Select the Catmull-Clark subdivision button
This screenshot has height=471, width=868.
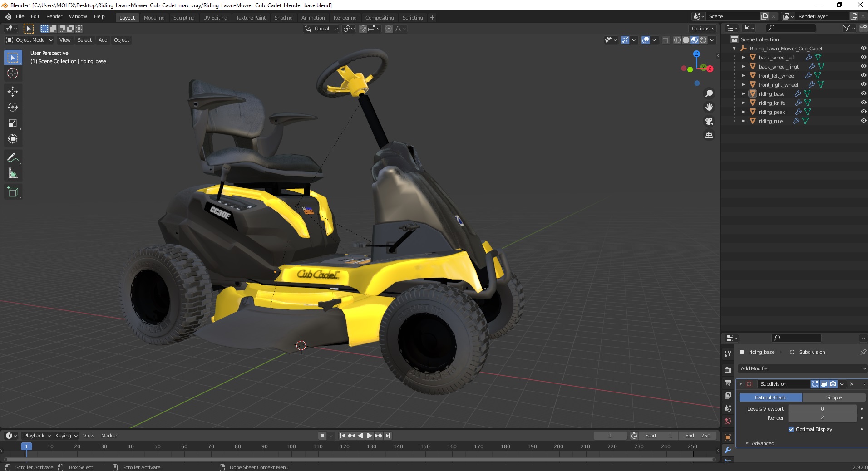pos(770,397)
